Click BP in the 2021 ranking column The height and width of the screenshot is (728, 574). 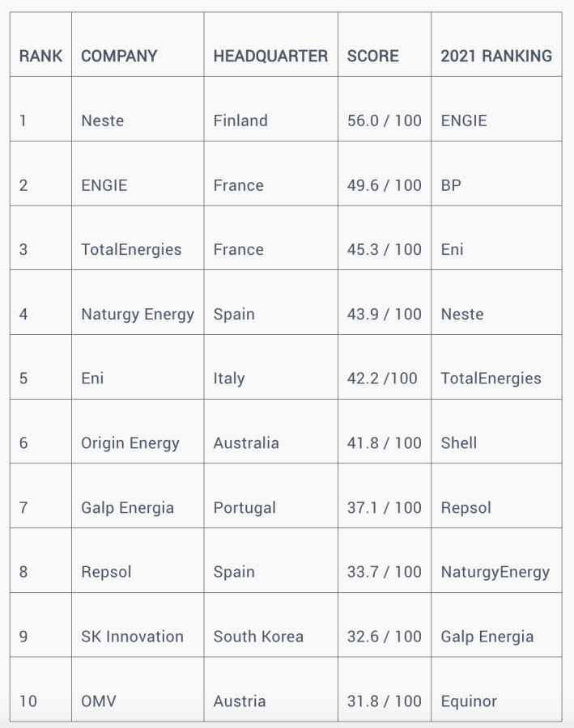point(451,185)
